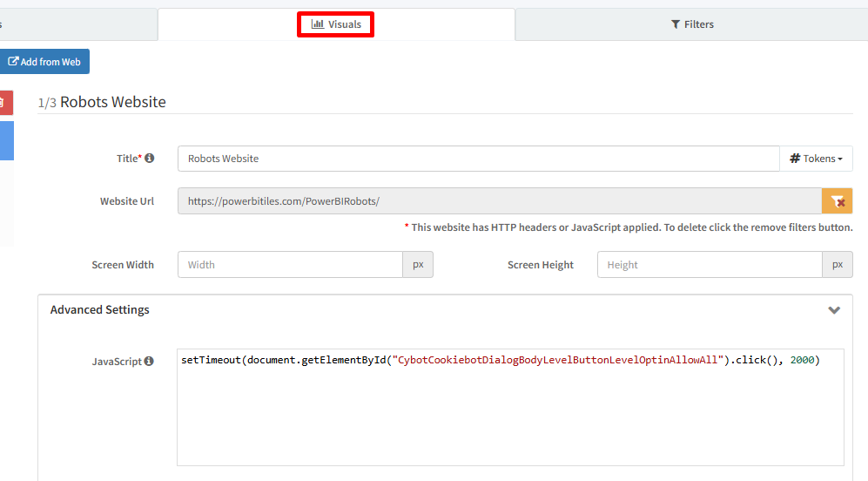Screen dimensions: 868x481
Task: Click the Add from Web button
Action: pyautogui.click(x=44, y=62)
